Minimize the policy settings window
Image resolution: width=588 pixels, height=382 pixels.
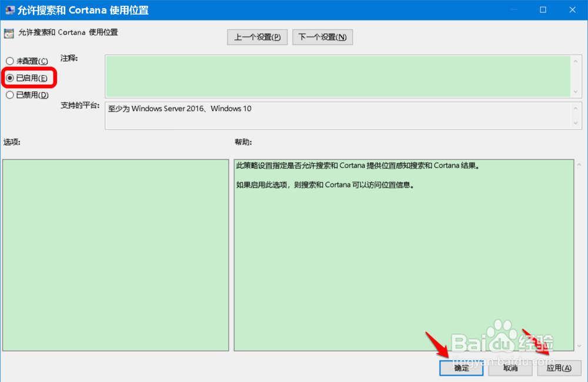coord(514,10)
